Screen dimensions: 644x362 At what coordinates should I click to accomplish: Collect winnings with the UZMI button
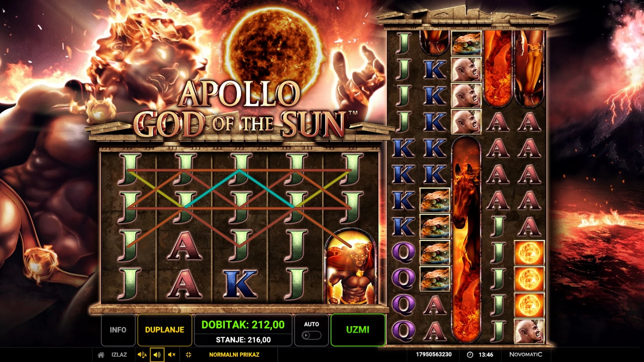358,330
